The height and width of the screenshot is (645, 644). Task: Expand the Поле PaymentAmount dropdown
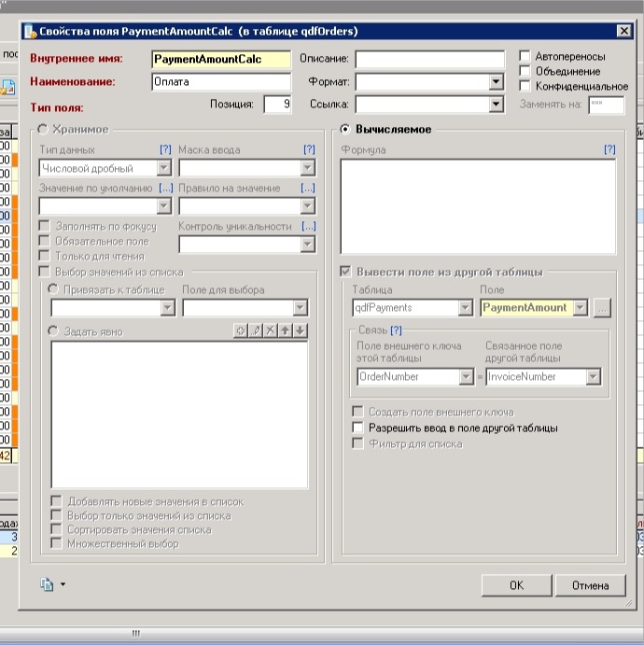click(x=580, y=307)
